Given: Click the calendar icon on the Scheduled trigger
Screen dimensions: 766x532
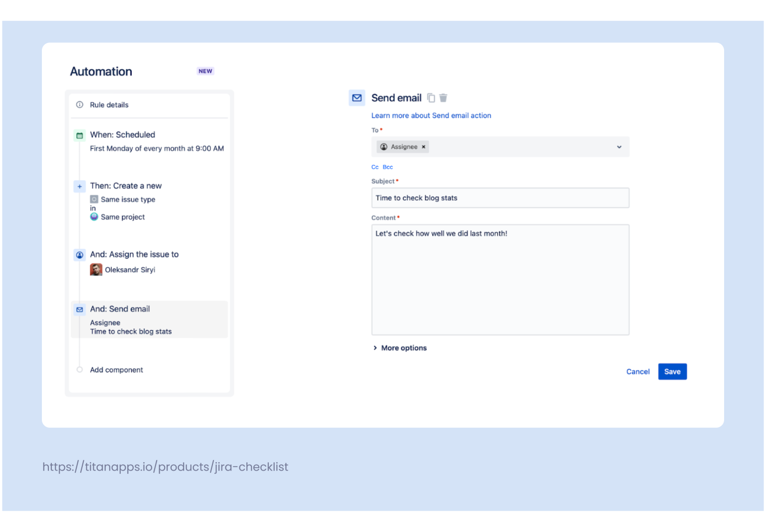Looking at the screenshot, I should point(80,135).
